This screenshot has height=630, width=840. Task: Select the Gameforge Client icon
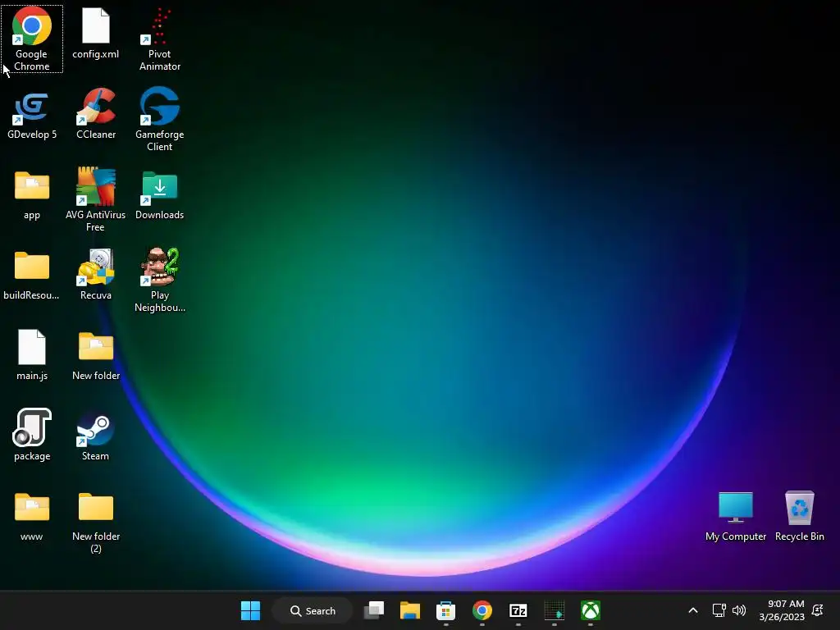coord(160,119)
